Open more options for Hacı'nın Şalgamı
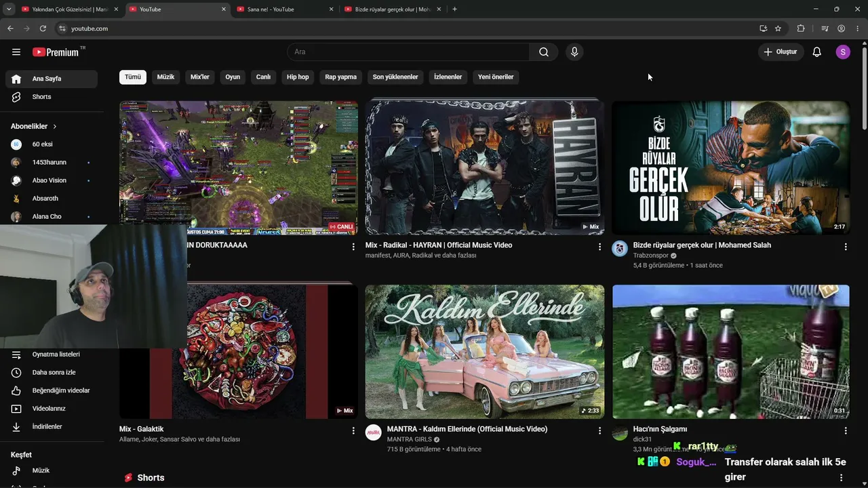 pyautogui.click(x=846, y=430)
